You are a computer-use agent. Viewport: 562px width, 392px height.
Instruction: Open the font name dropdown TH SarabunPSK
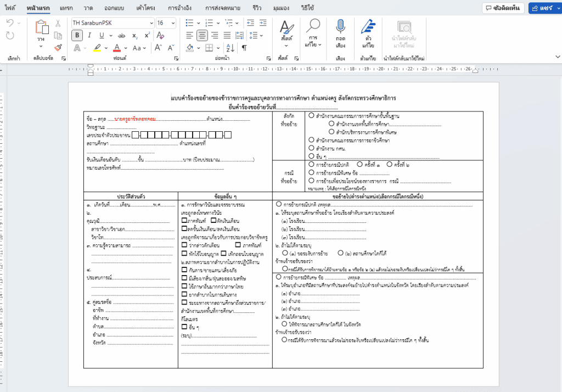click(151, 23)
